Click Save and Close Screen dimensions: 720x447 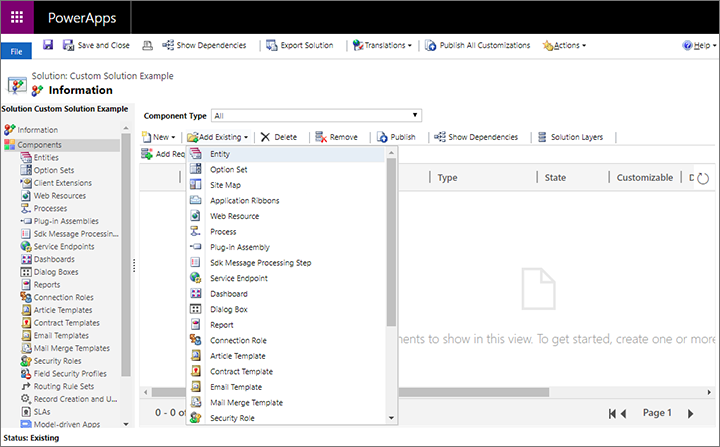coord(96,45)
